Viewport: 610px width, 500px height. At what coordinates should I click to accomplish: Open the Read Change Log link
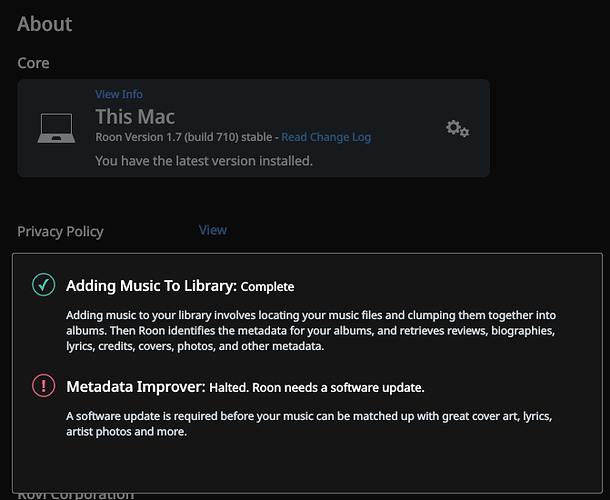[x=326, y=137]
